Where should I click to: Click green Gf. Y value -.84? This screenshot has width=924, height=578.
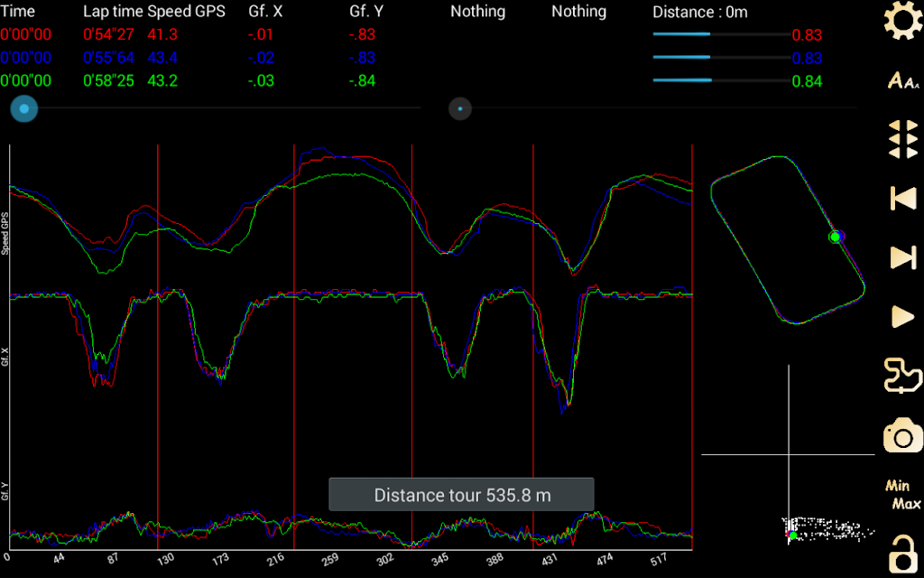[x=363, y=80]
